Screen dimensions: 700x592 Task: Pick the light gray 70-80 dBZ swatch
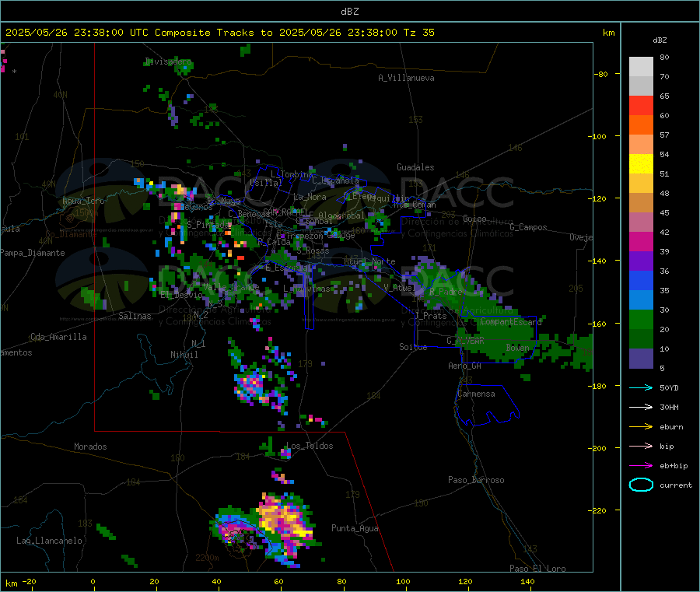[x=641, y=67]
